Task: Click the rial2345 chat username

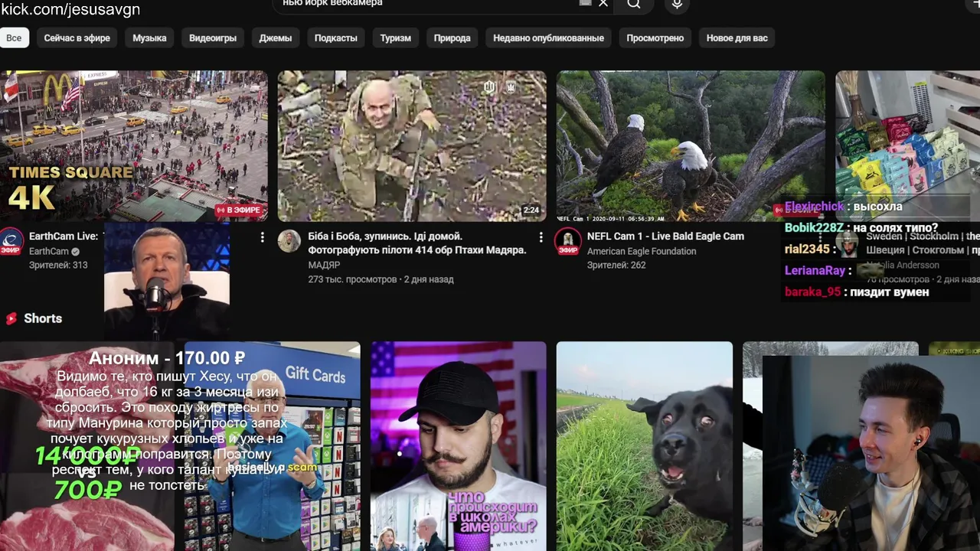Action: [807, 249]
